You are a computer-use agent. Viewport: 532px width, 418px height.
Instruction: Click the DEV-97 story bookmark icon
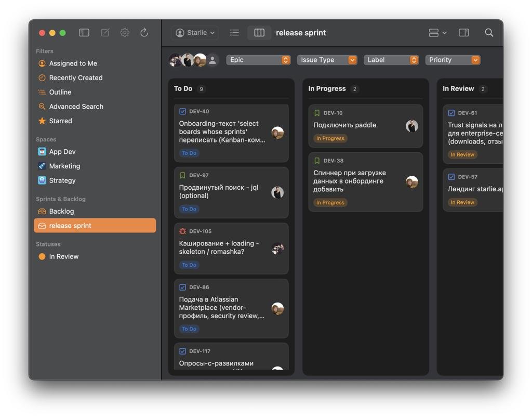tap(182, 175)
